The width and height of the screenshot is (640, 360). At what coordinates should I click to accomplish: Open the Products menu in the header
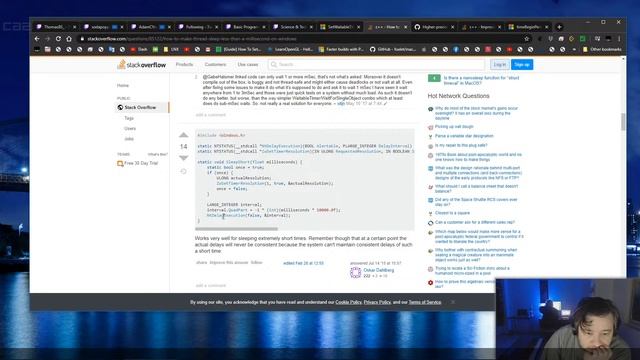click(184, 64)
